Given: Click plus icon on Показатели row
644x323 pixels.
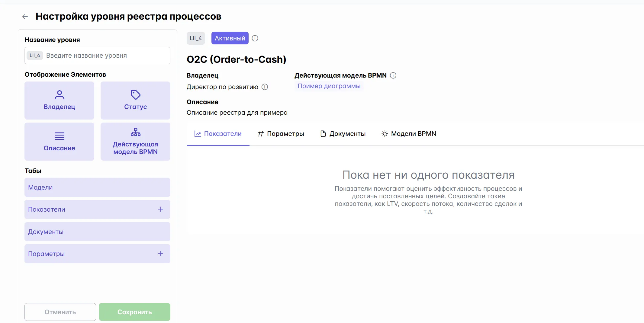Looking at the screenshot, I should [x=160, y=209].
